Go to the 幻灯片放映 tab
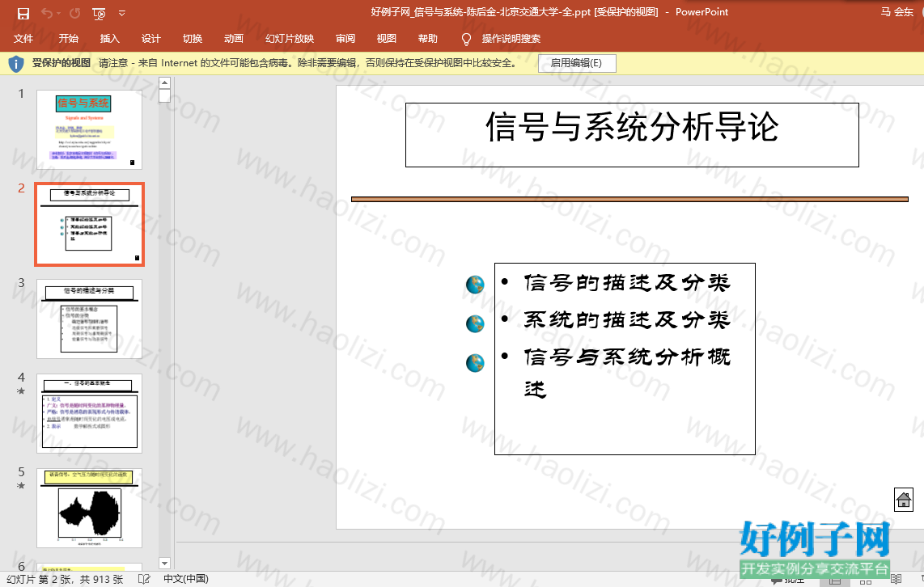Screen dimensions: 924x587 [x=290, y=38]
